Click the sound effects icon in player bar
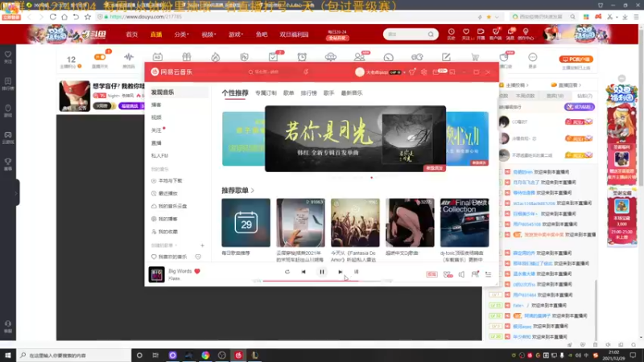This screenshot has width=644, height=362. 448,274
